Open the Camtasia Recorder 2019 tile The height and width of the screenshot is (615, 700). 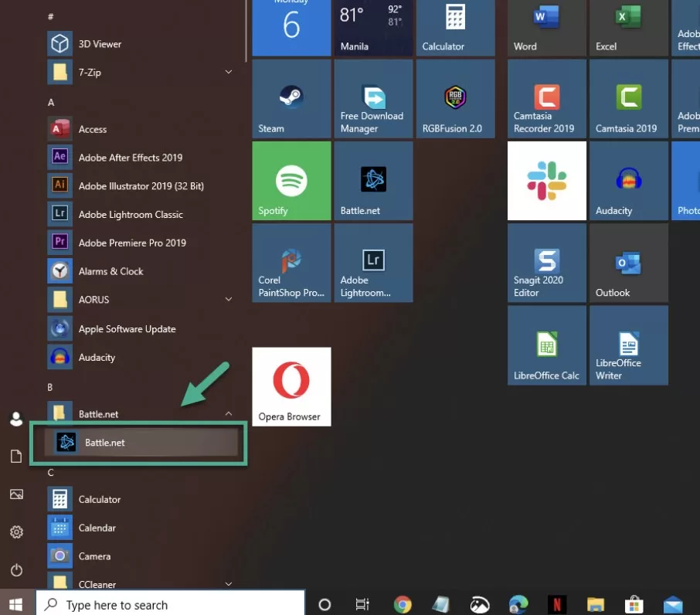pyautogui.click(x=547, y=99)
